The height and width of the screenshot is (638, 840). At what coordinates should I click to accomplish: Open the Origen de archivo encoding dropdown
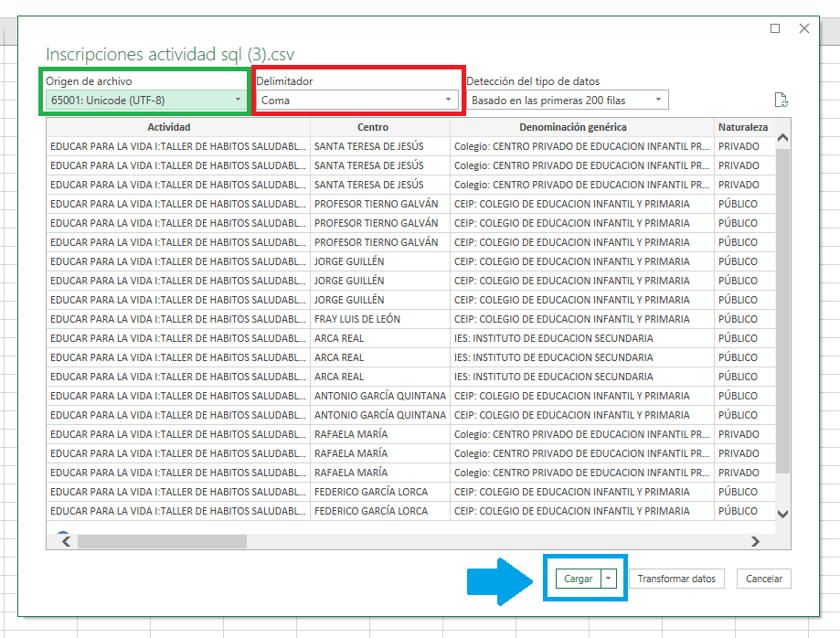tap(144, 101)
